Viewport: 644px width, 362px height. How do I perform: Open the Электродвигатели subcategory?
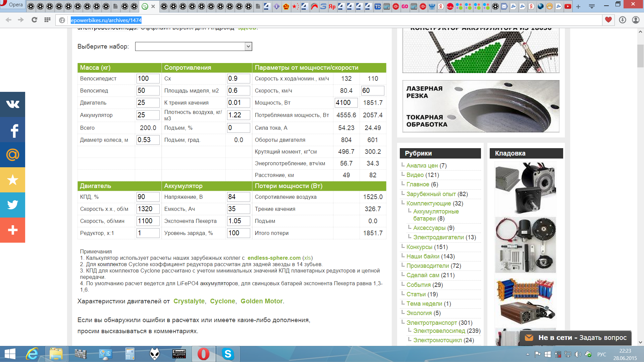[438, 237]
